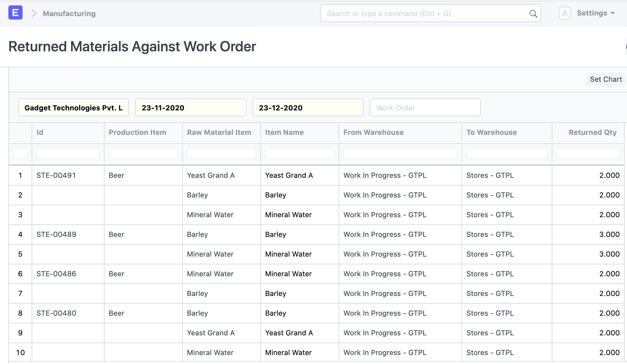Image resolution: width=627 pixels, height=364 pixels.
Task: Open the from-date 23-11-2020 picker
Action: [190, 108]
